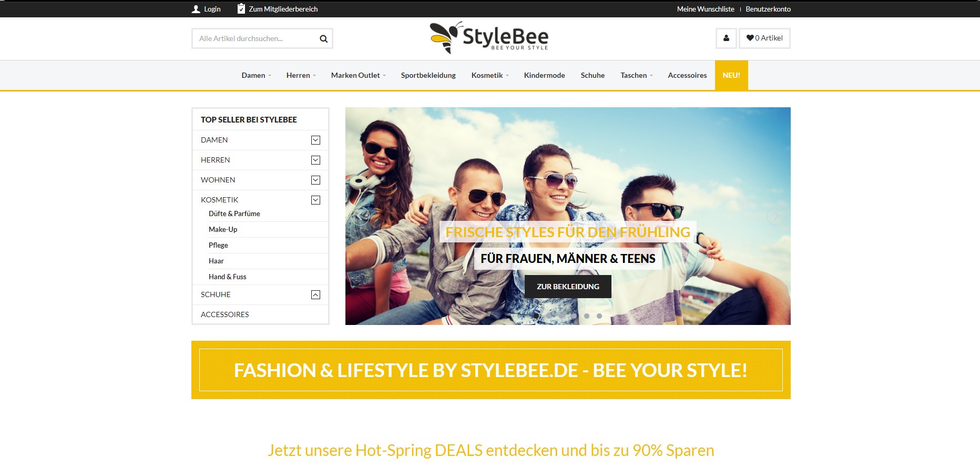Focus the Alle Artikel durchsuchen search field
This screenshot has height=468, width=980.
point(255,38)
